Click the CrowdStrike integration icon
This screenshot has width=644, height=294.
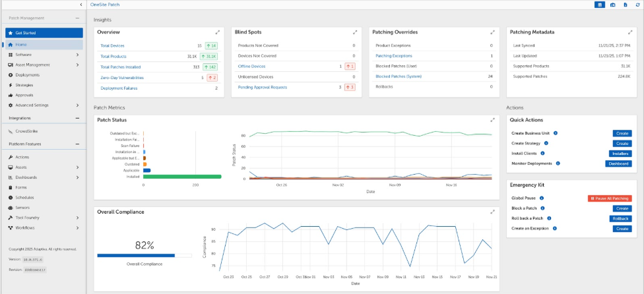(11, 131)
